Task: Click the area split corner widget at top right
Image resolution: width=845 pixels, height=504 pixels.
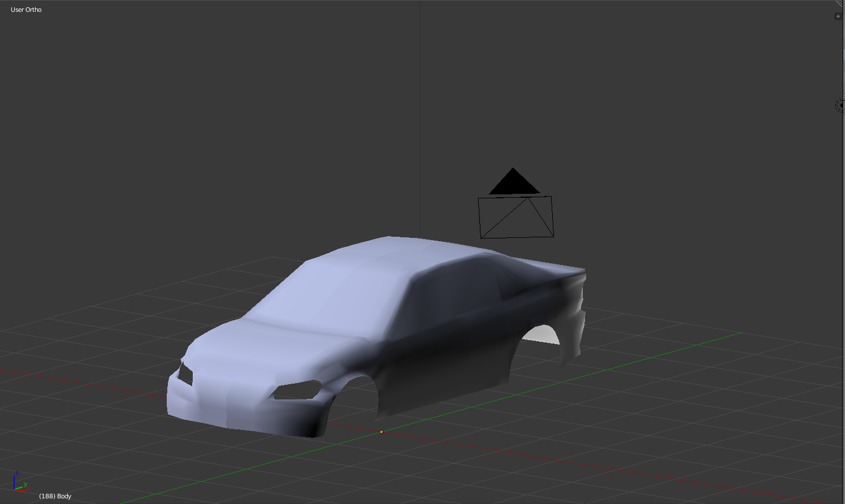Action: 840,4
